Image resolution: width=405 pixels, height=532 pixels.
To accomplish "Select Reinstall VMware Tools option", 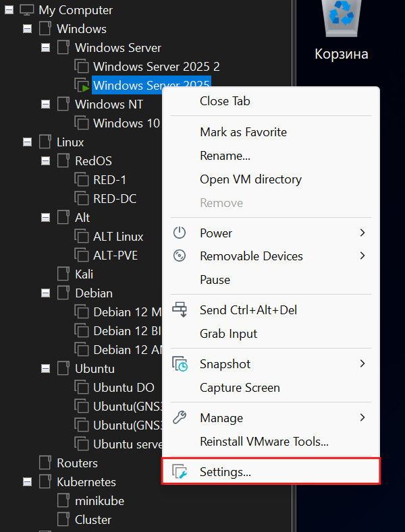I will coord(264,442).
